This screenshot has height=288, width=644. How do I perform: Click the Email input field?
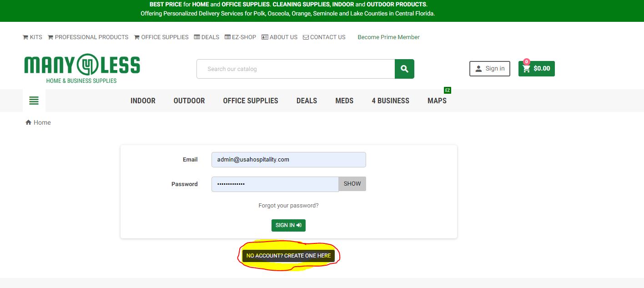click(288, 160)
